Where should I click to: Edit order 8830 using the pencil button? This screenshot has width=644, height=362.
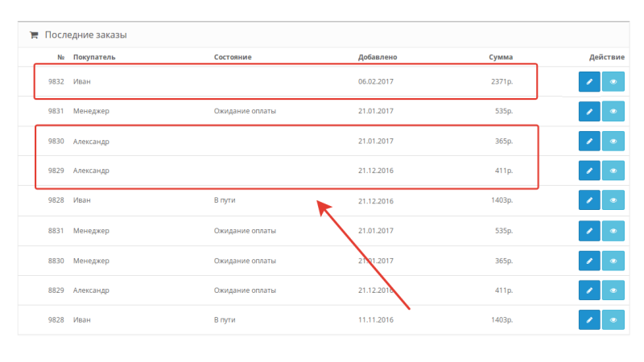589,261
